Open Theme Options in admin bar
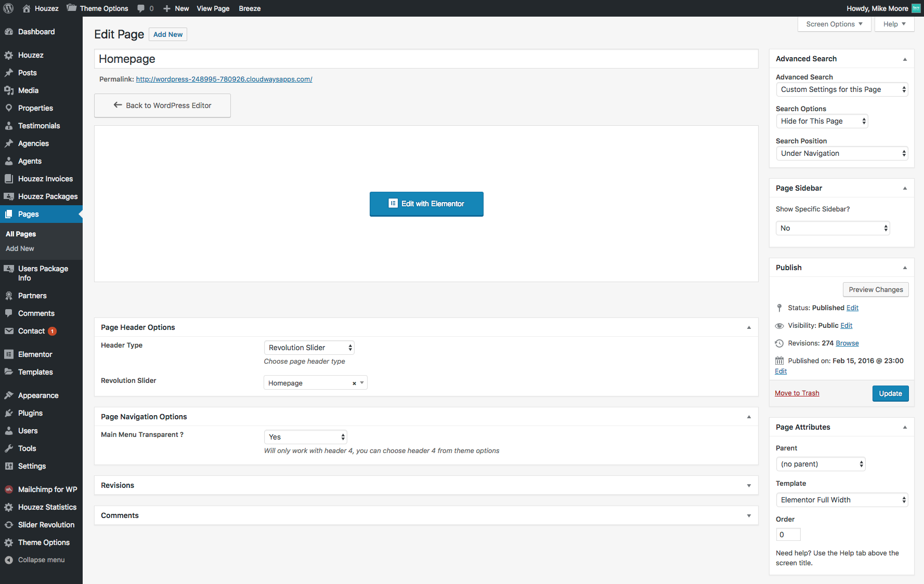 click(x=98, y=8)
